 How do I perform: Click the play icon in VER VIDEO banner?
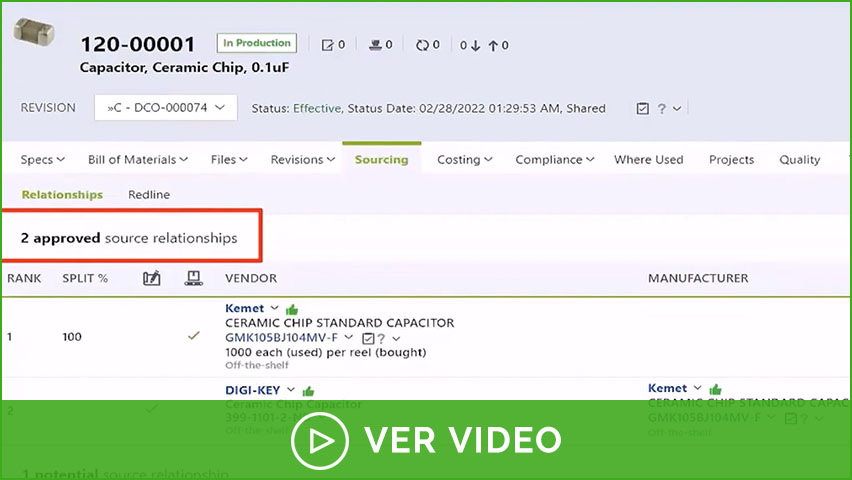click(x=320, y=441)
